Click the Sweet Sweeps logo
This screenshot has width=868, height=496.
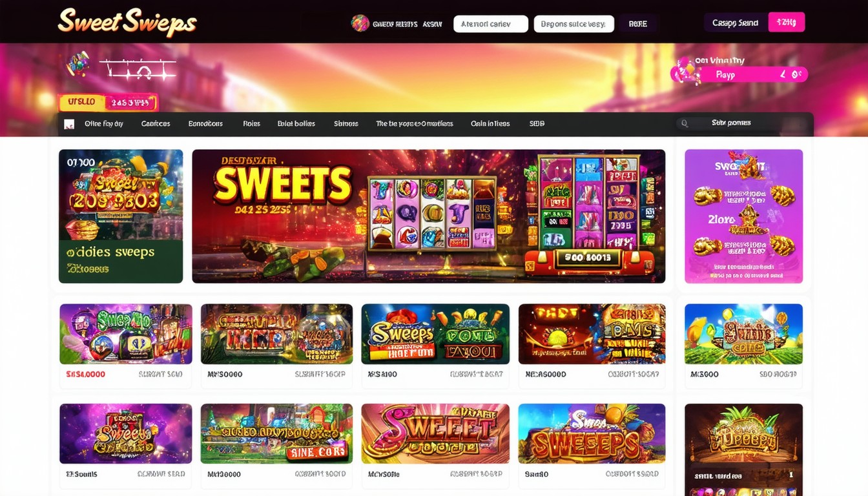127,22
